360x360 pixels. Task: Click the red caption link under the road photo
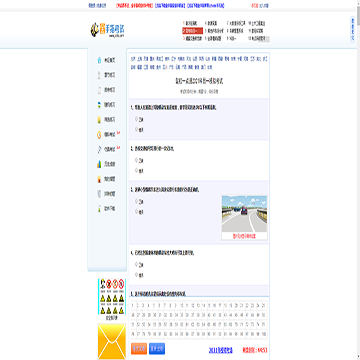tap(244, 236)
